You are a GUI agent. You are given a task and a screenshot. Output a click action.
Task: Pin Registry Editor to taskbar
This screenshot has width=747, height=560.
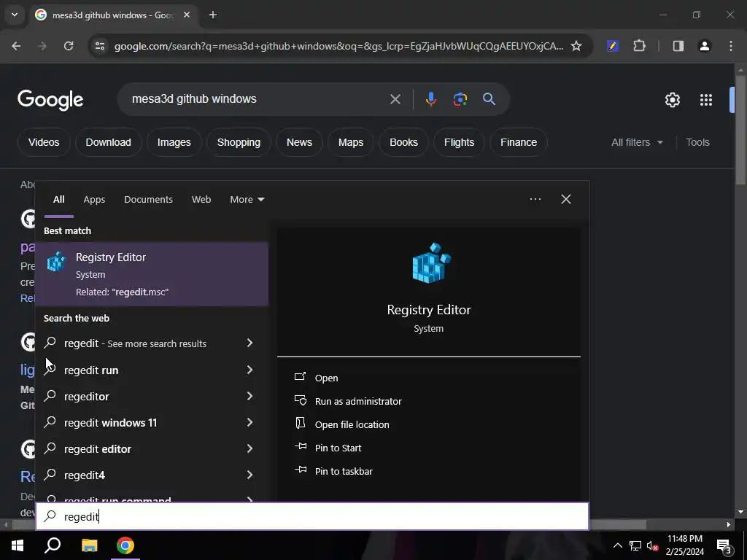click(344, 471)
